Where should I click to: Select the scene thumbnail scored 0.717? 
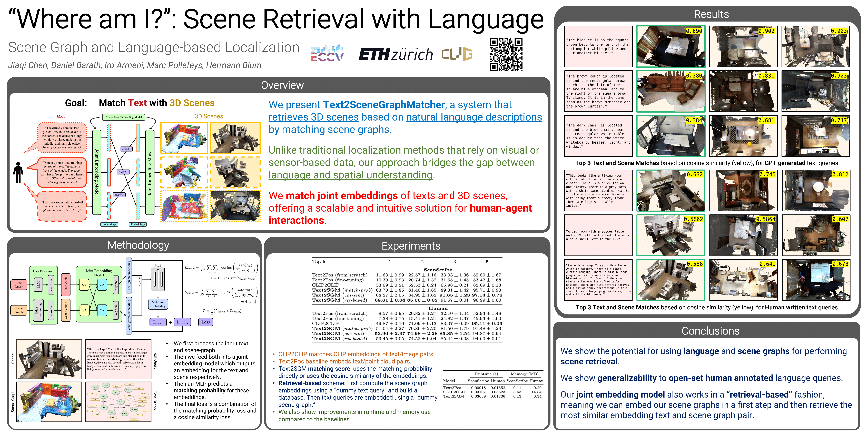pos(815,136)
